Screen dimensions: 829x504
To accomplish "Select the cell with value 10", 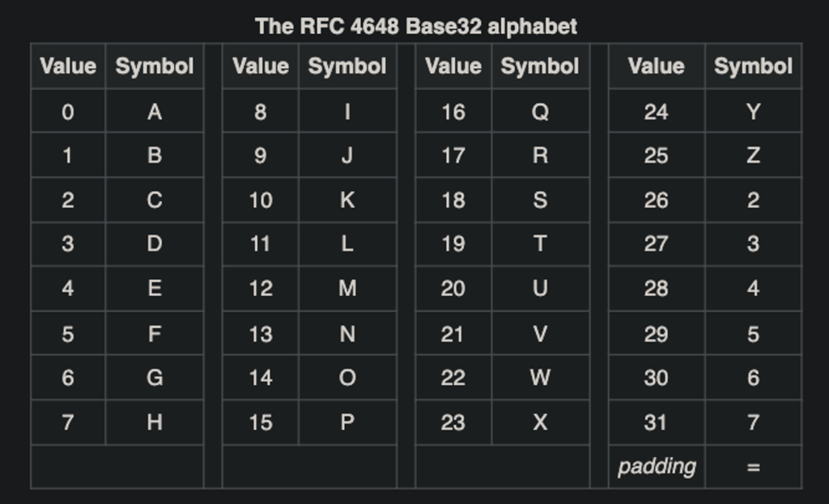I will [261, 200].
